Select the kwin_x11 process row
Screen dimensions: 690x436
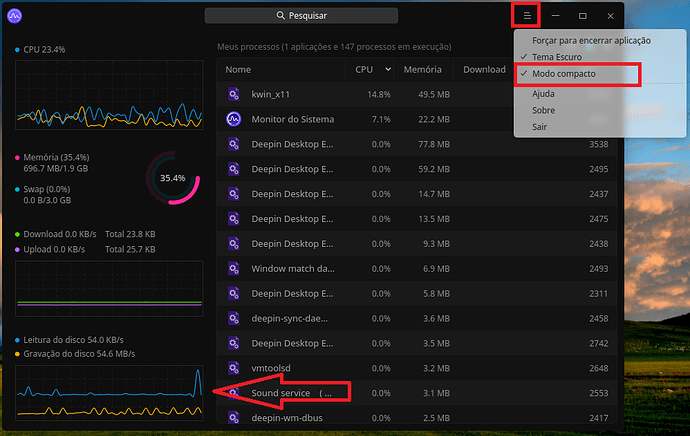(x=416, y=94)
